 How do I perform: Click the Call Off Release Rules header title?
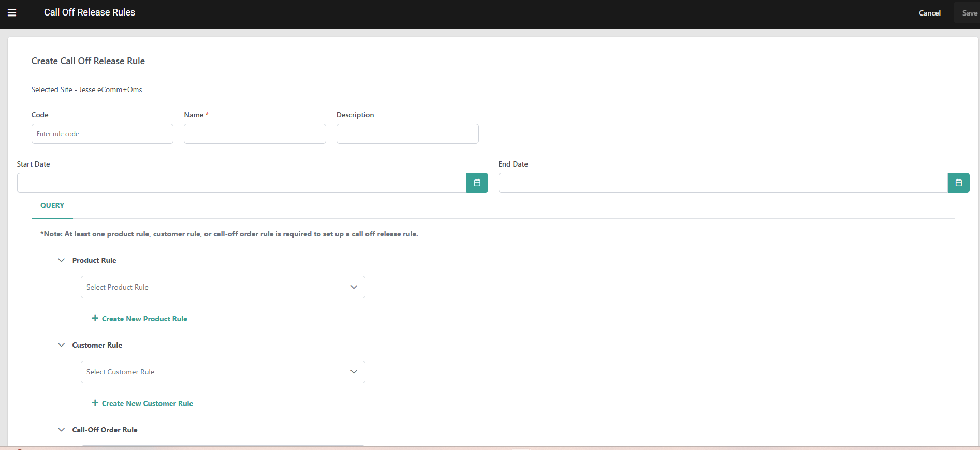pos(90,12)
